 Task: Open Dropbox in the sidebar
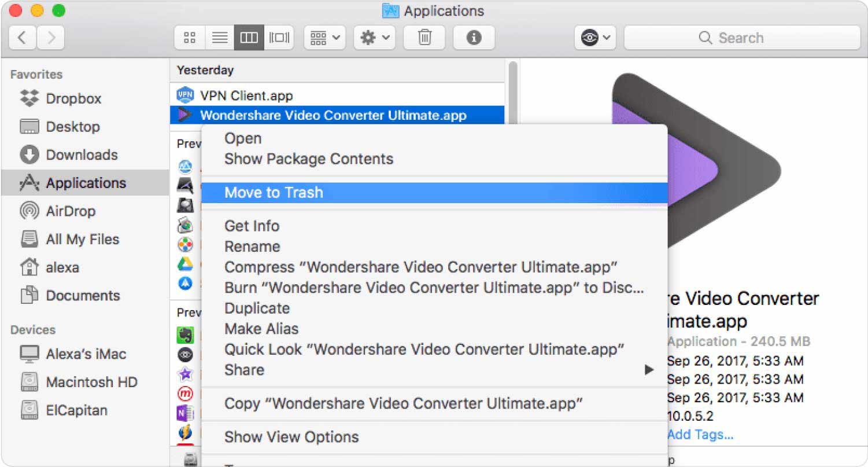(x=73, y=99)
